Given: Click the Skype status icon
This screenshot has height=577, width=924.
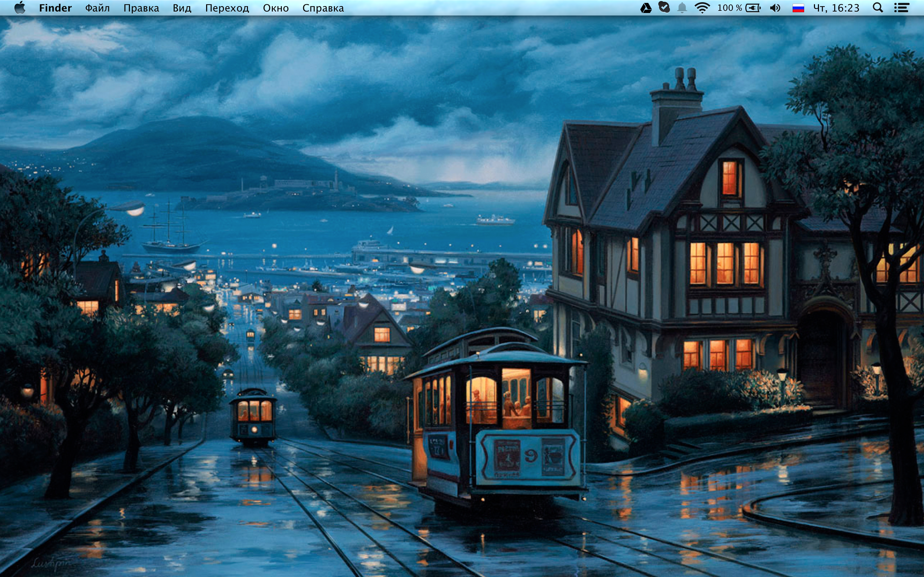Looking at the screenshot, I should click(x=664, y=8).
